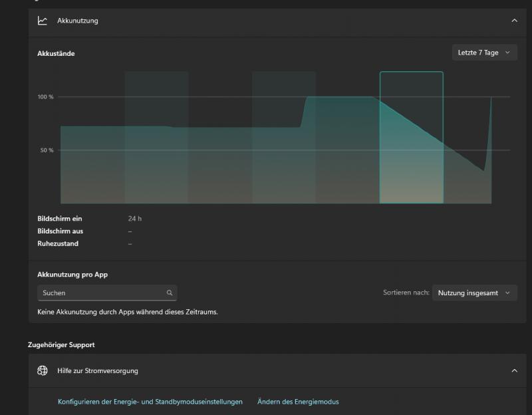
Task: Select the highlighted day column in battery chart
Action: point(411,137)
